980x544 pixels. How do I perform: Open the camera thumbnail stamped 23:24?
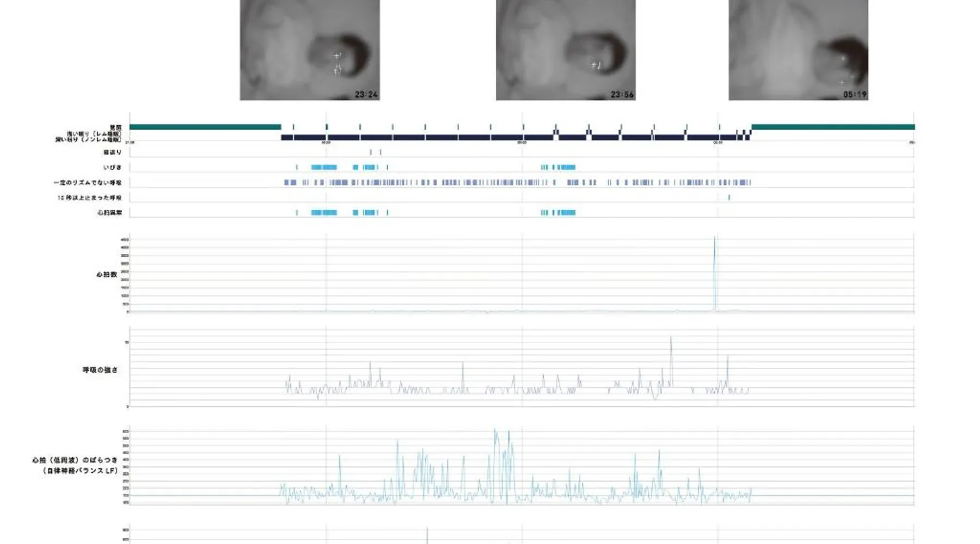coord(310,50)
